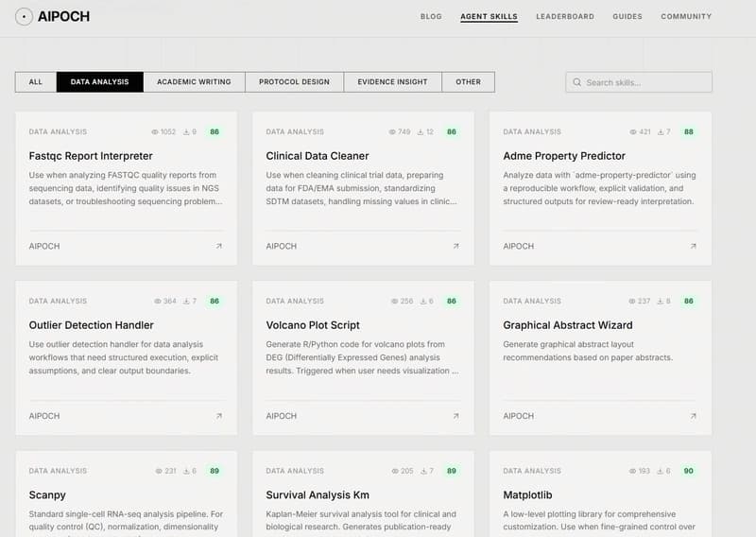Switch to ACADEMIC WRITING filter
756x537 pixels.
(x=194, y=82)
